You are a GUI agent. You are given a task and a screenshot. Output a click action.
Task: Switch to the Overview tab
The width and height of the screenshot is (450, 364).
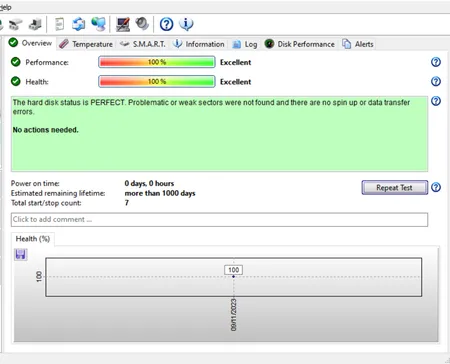coord(30,43)
